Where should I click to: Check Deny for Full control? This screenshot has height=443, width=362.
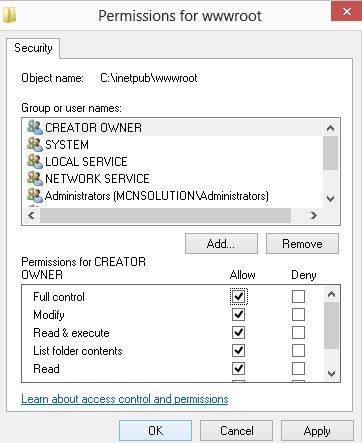(x=298, y=296)
